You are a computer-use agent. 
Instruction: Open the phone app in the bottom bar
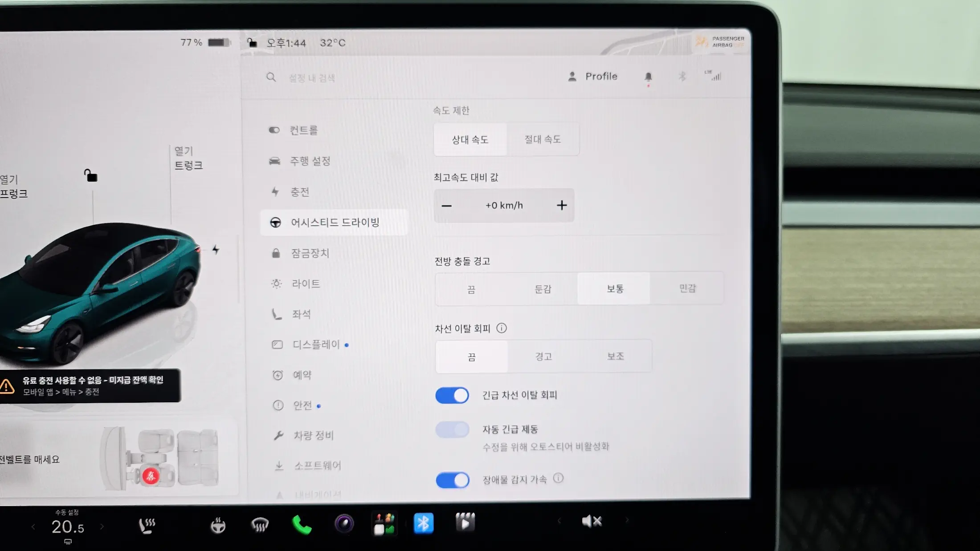[x=302, y=525]
